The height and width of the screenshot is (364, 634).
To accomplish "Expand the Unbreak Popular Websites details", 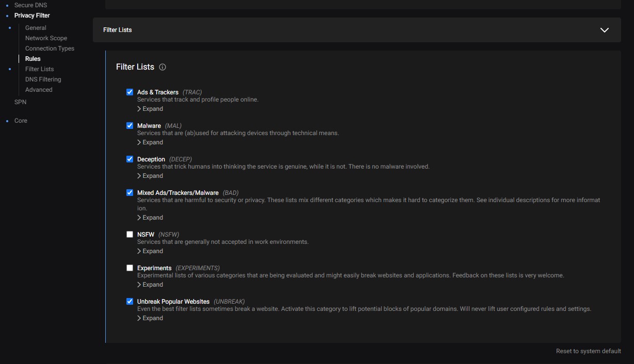I will click(150, 318).
